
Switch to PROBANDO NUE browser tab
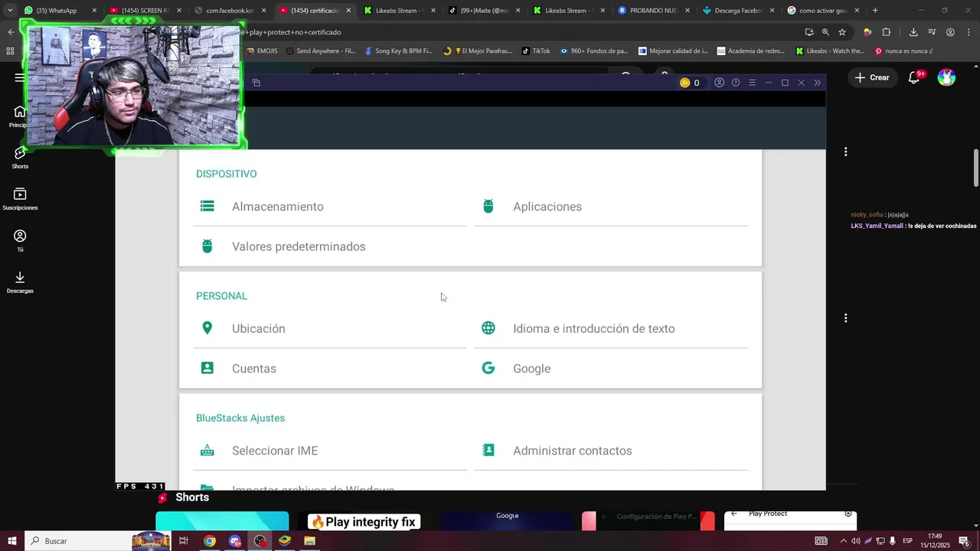pyautogui.click(x=653, y=11)
